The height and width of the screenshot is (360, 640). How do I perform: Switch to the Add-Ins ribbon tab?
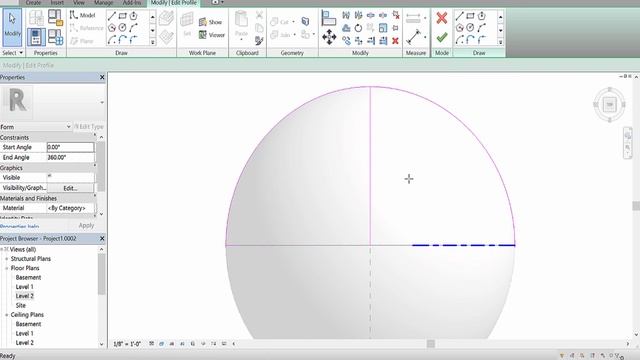(132, 2)
